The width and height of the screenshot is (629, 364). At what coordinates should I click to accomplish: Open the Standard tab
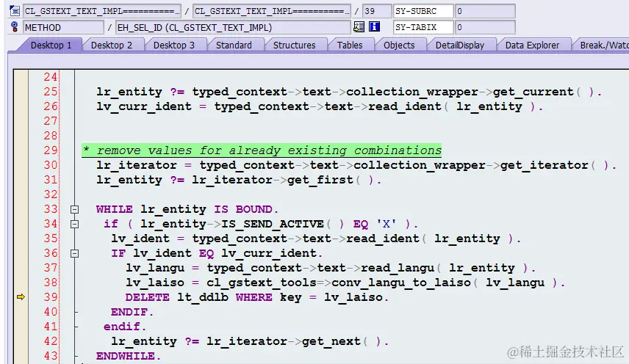pos(234,45)
